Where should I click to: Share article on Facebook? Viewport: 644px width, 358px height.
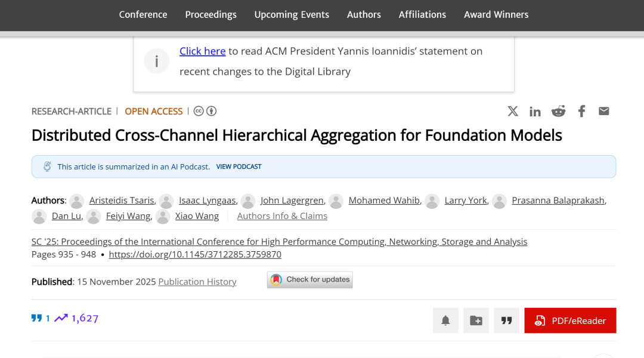click(581, 111)
